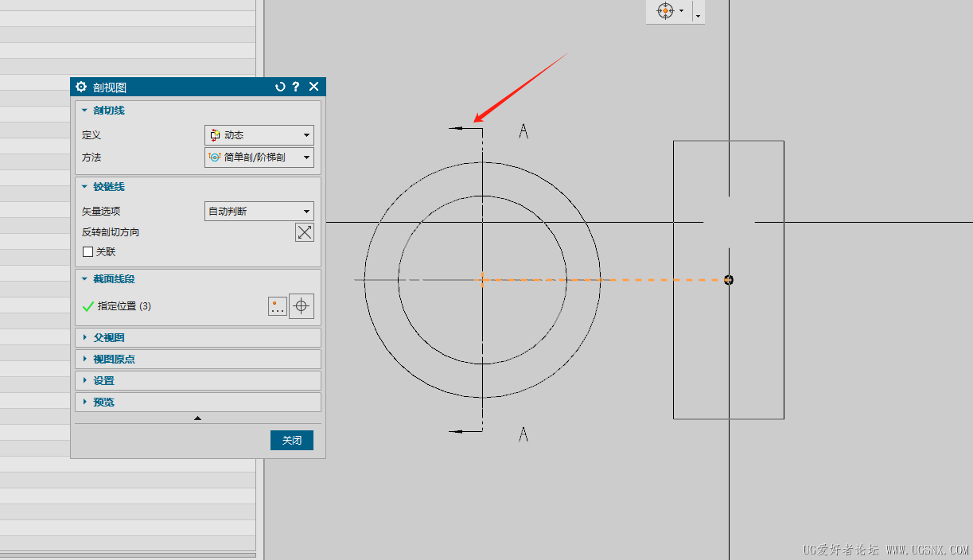Viewport: 973px width, 560px height.
Task: Click the upper section label A
Action: (523, 130)
